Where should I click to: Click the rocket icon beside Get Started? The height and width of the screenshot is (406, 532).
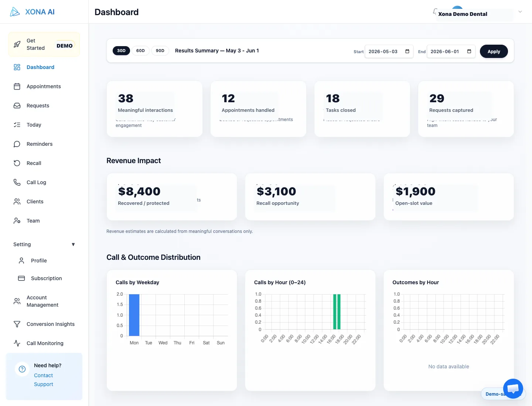coord(17,44)
